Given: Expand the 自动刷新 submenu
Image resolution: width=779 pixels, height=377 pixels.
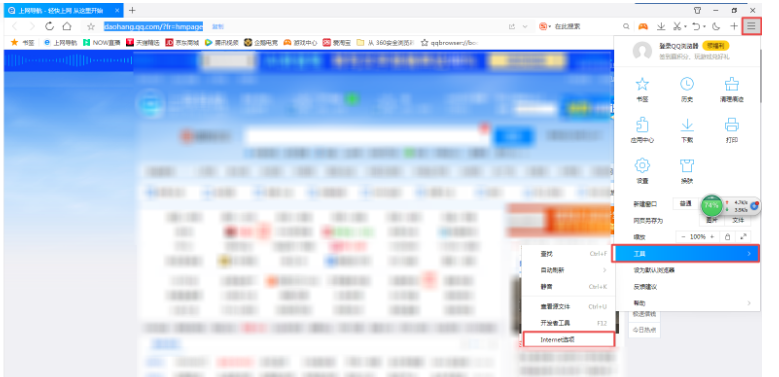Looking at the screenshot, I should (x=569, y=270).
